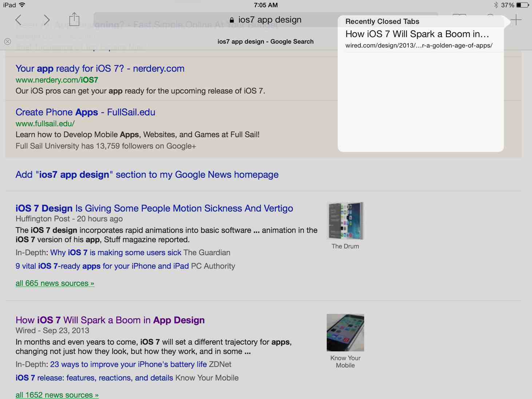Screen dimensions: 532x399
Task: Tap the Safari forward arrow
Action: pyautogui.click(x=47, y=20)
